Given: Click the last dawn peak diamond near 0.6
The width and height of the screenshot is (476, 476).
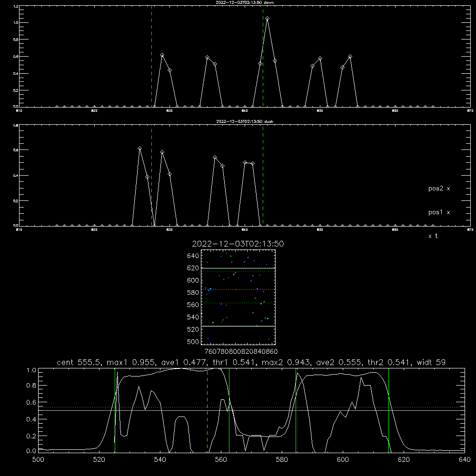Looking at the screenshot, I should [350, 57].
